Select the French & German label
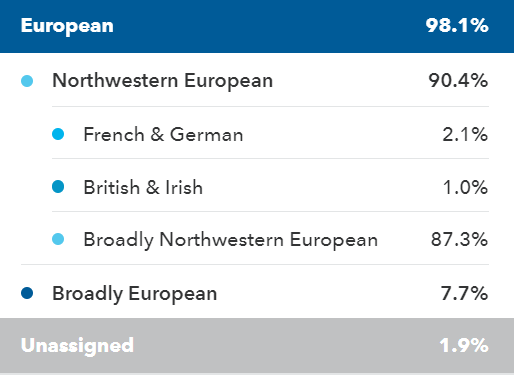 click(x=163, y=135)
